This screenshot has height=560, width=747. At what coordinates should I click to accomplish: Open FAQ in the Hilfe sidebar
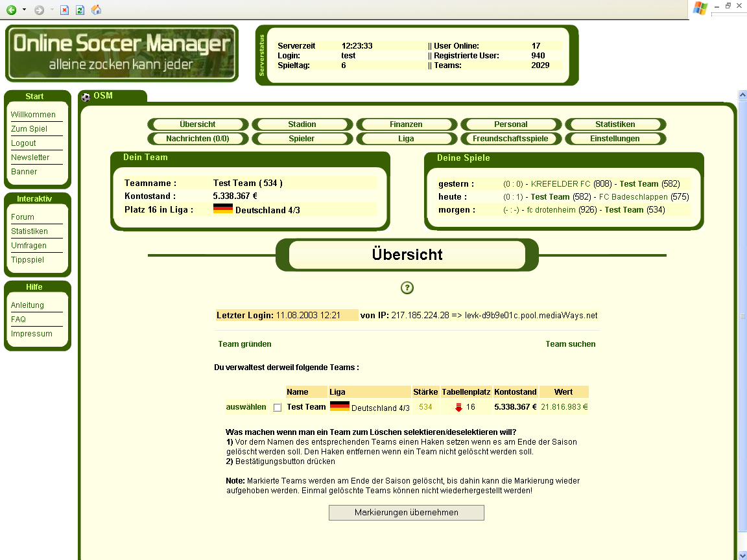pyautogui.click(x=18, y=320)
